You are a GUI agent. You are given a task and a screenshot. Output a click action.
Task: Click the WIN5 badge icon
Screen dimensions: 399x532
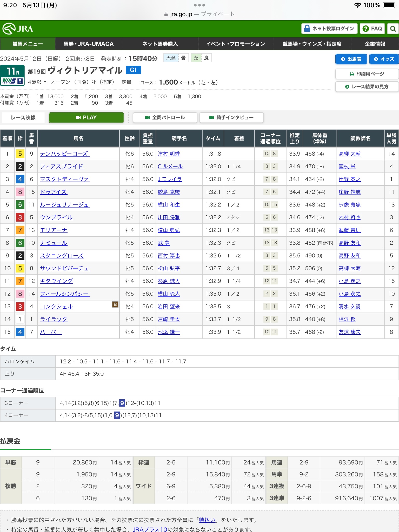(x=12, y=81)
